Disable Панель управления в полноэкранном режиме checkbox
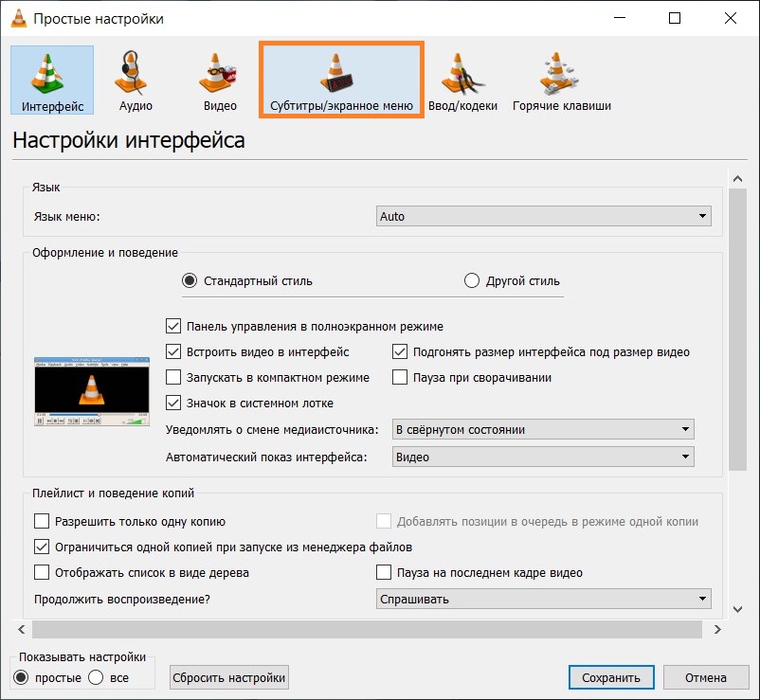The height and width of the screenshot is (700, 760). pos(173,327)
